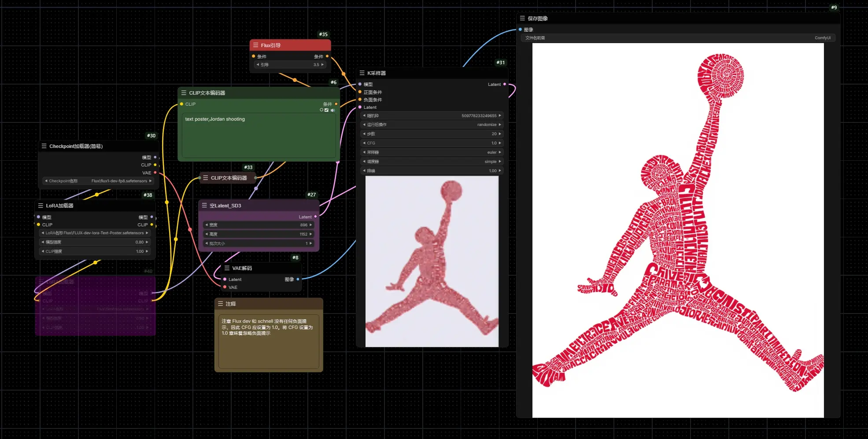The height and width of the screenshot is (439, 868).
Task: Click the 降噪 1.00 value field
Action: click(x=432, y=171)
